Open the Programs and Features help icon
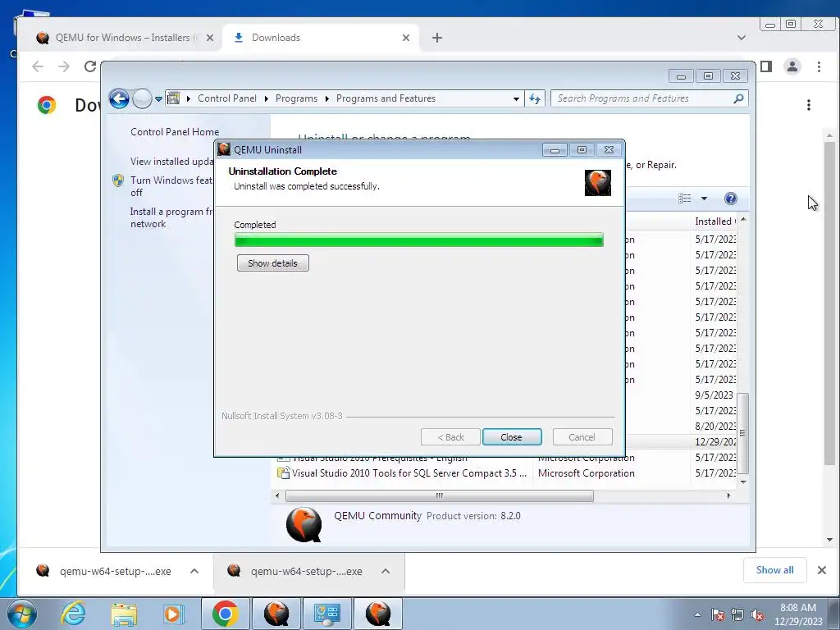840x630 pixels. [731, 199]
